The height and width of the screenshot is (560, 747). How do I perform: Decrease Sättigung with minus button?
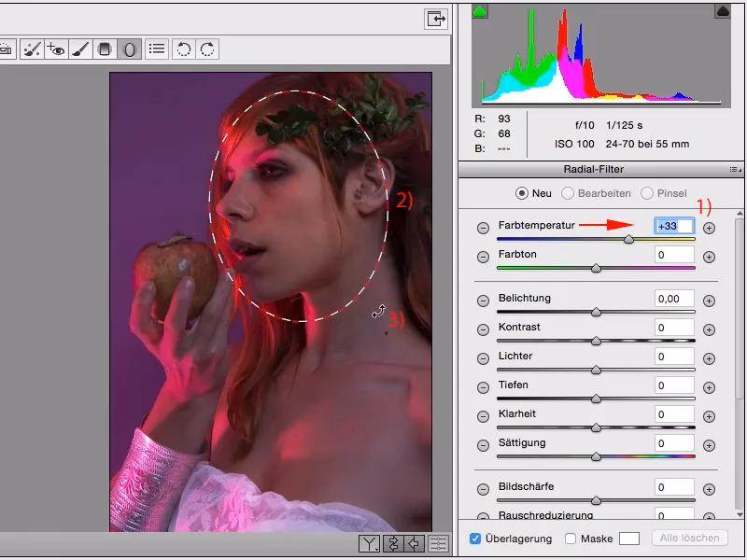click(483, 446)
